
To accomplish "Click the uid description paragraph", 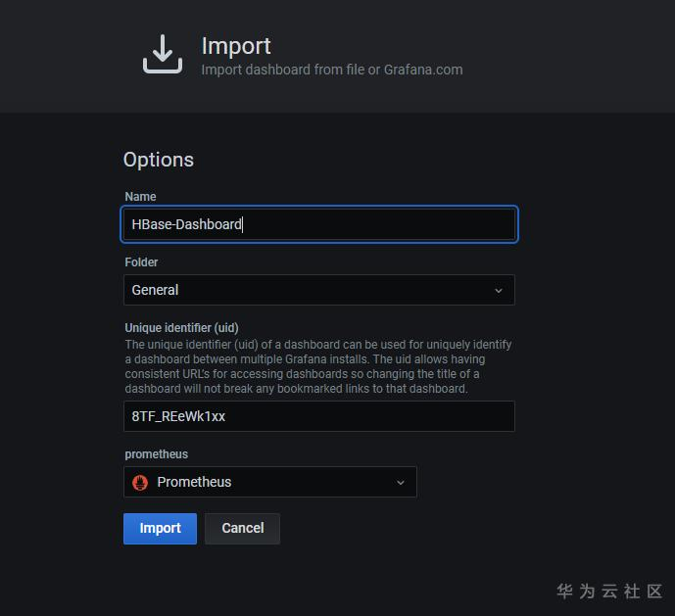I will coord(317,366).
